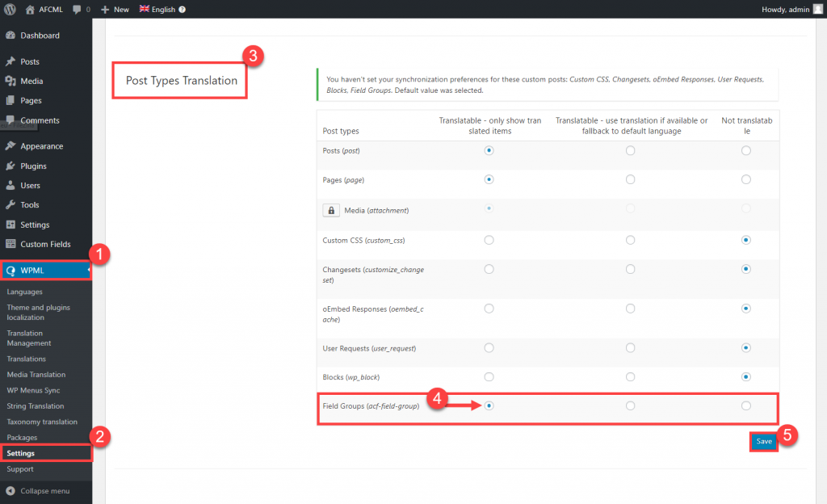This screenshot has width=827, height=504.
Task: Click Collapse menu text
Action: [45, 491]
